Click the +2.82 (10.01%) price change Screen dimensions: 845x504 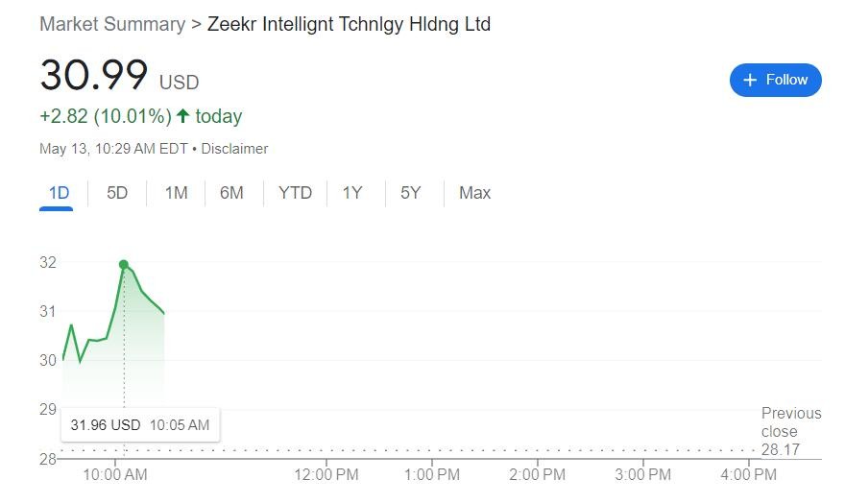(105, 116)
